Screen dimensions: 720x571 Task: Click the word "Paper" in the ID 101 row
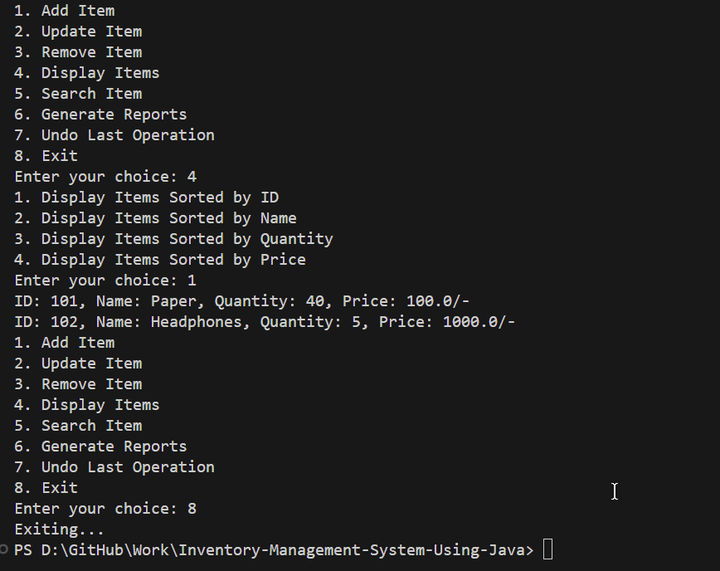click(173, 301)
